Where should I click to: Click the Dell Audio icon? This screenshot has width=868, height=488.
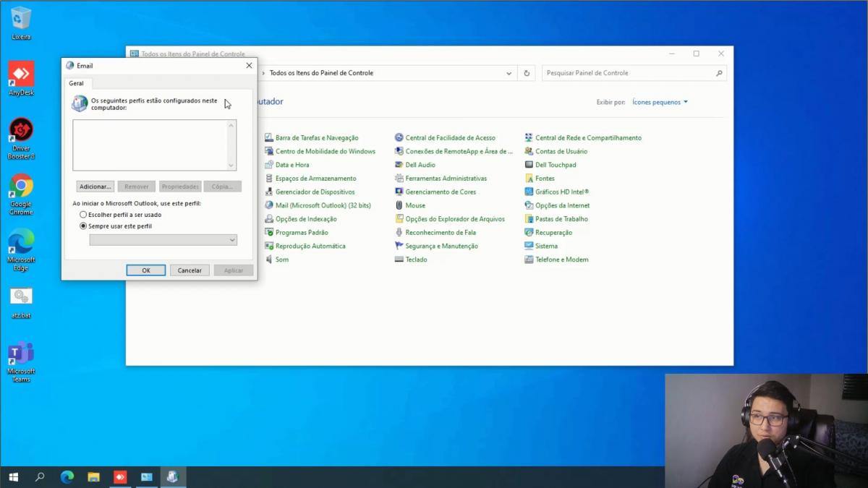tap(399, 165)
